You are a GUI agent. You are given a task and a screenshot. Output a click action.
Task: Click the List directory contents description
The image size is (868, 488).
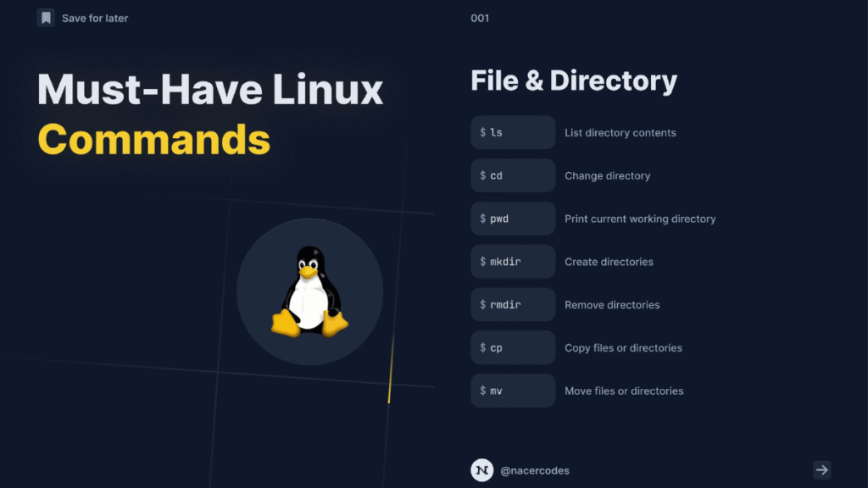[x=620, y=132]
